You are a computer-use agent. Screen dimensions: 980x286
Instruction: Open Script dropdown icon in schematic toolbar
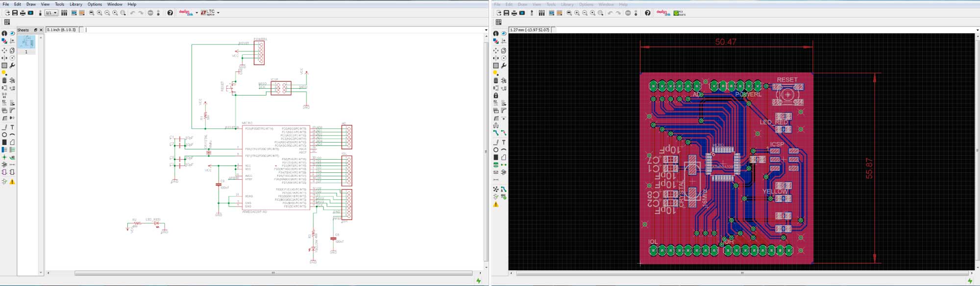click(74, 13)
